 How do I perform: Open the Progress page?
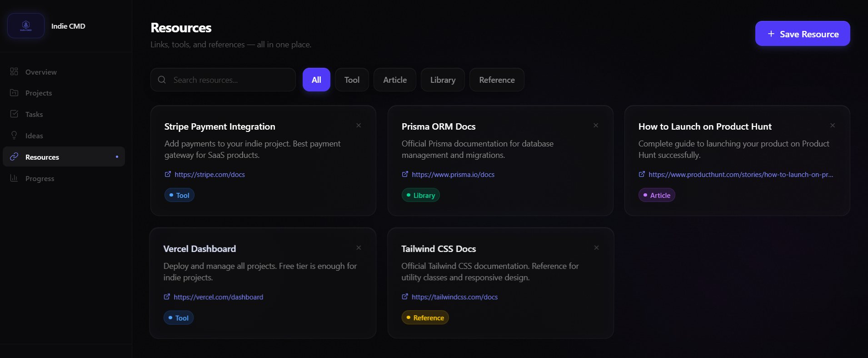[64, 178]
